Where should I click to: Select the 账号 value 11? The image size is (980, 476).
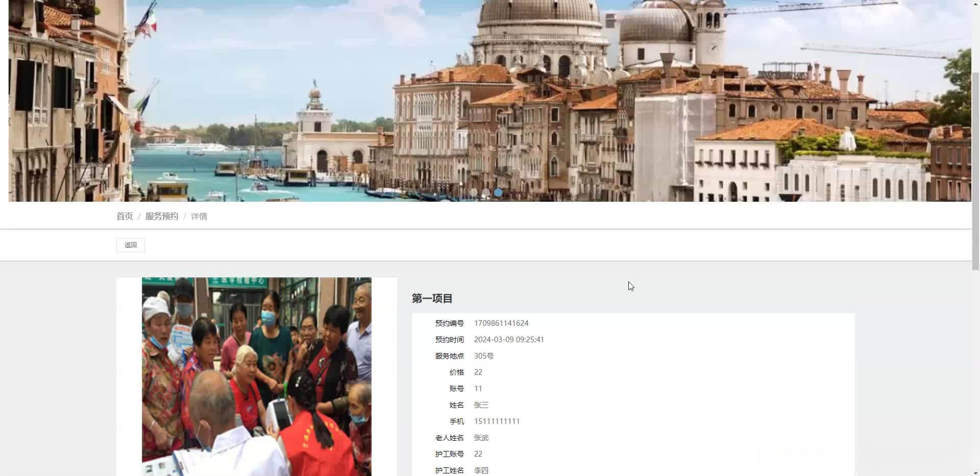point(478,389)
